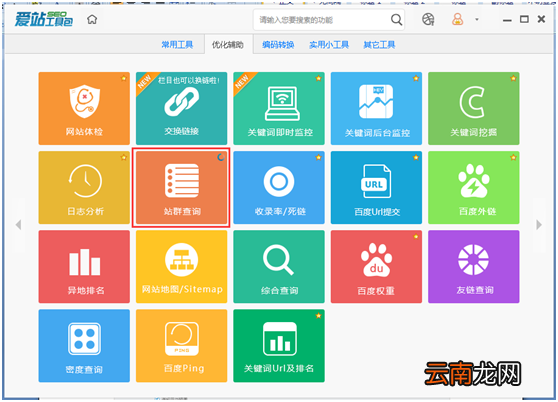Toggle favorite star on 百度外链 tile

click(513, 157)
